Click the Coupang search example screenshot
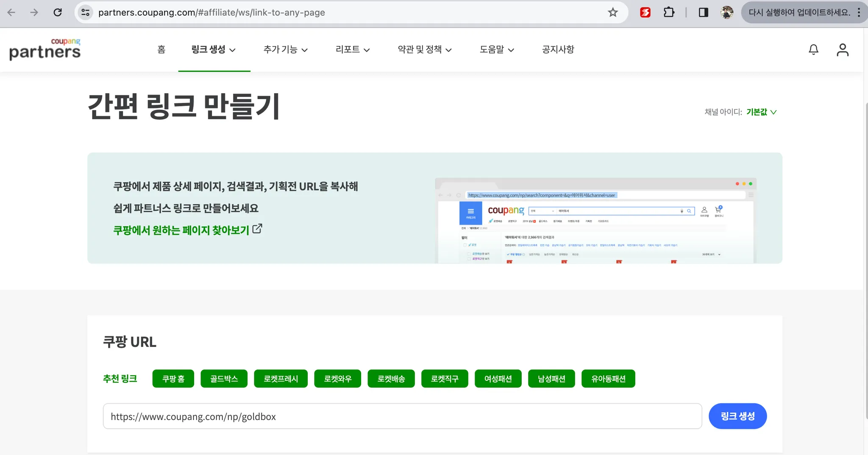Screen dimensions: 868x455 (x=595, y=221)
